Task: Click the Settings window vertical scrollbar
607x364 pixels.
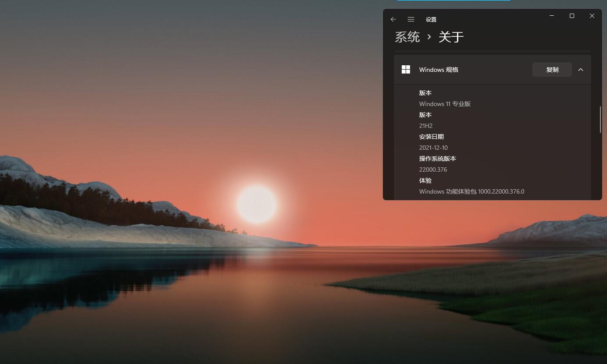Action: (600, 119)
